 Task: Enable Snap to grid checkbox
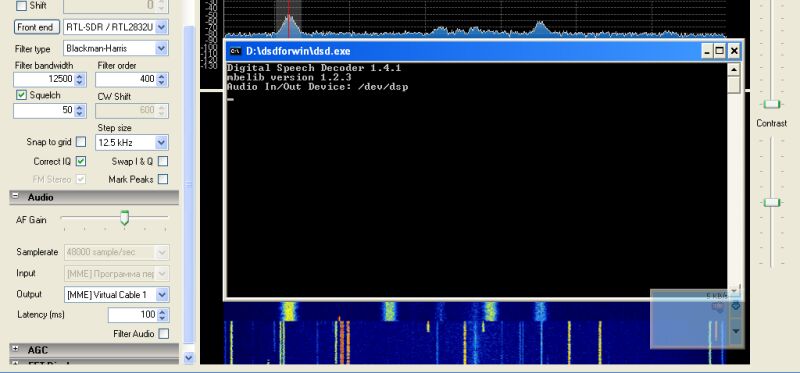point(81,141)
